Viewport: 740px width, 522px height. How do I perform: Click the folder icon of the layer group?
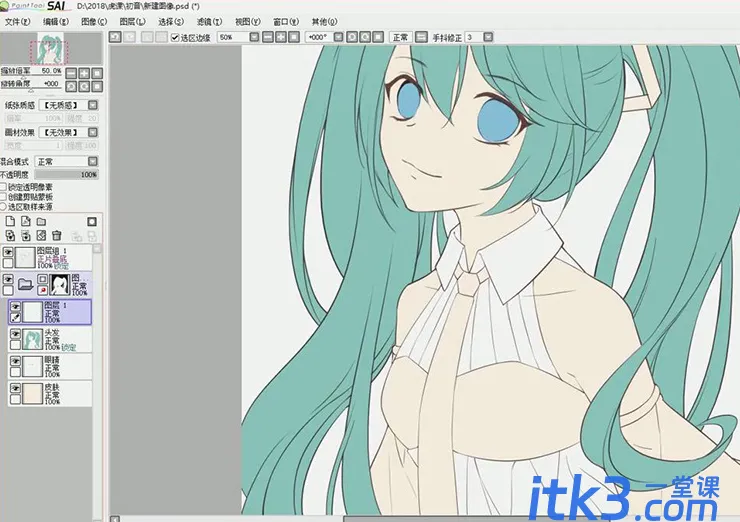coord(25,284)
